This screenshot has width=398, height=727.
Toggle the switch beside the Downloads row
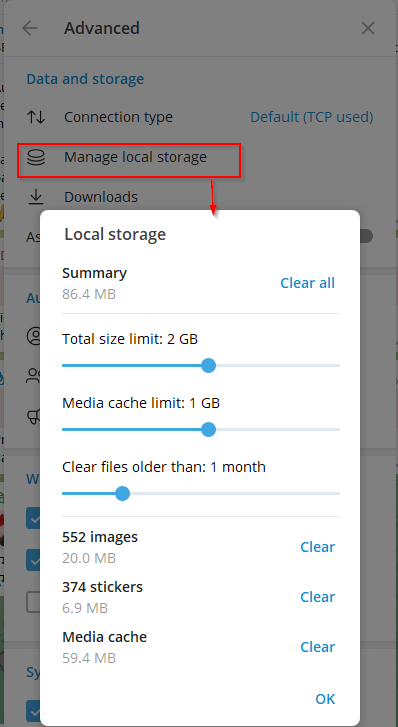tap(366, 236)
